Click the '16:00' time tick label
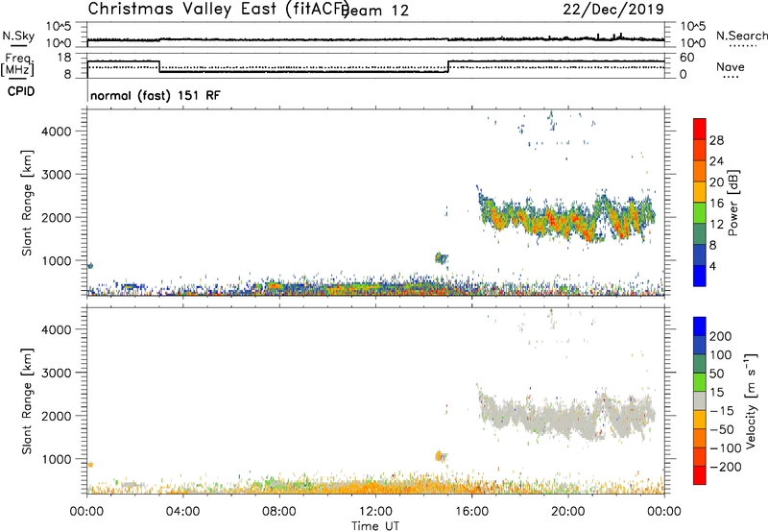Viewport: 768px width, 532px height. [471, 512]
